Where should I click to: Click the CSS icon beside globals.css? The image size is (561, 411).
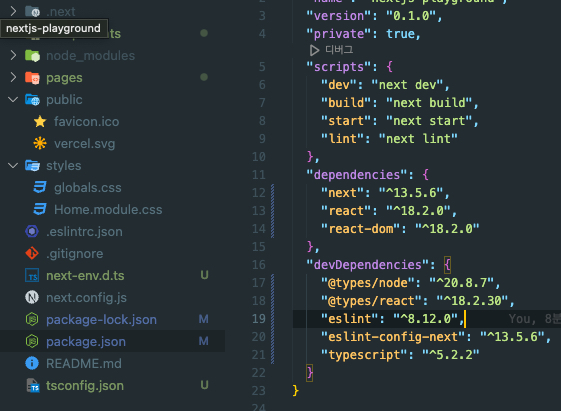(40, 187)
